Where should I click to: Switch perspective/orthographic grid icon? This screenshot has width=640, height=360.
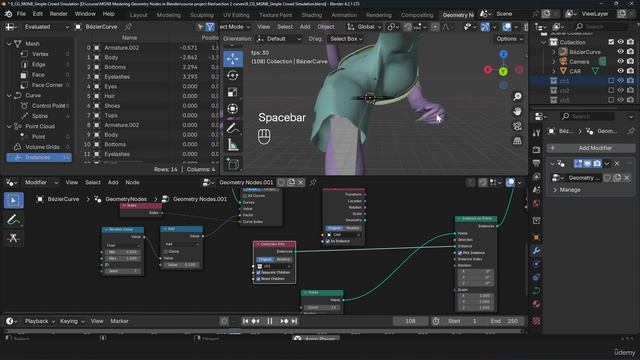point(517,141)
